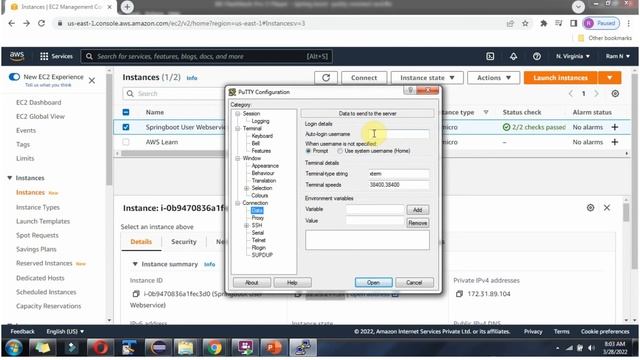Select Colours in PuTTY category tree
This screenshot has height=360, width=640.
[260, 196]
